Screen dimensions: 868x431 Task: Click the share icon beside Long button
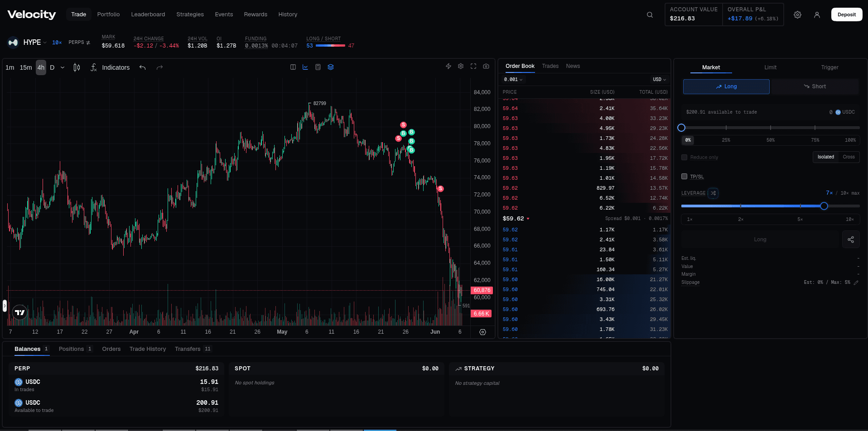(x=851, y=239)
